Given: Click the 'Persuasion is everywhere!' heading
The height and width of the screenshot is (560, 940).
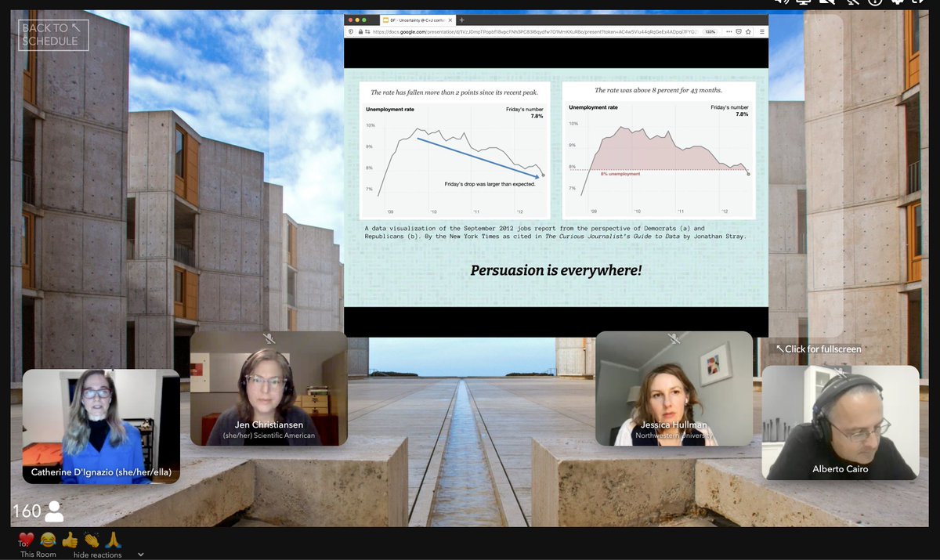Looking at the screenshot, I should tap(556, 270).
